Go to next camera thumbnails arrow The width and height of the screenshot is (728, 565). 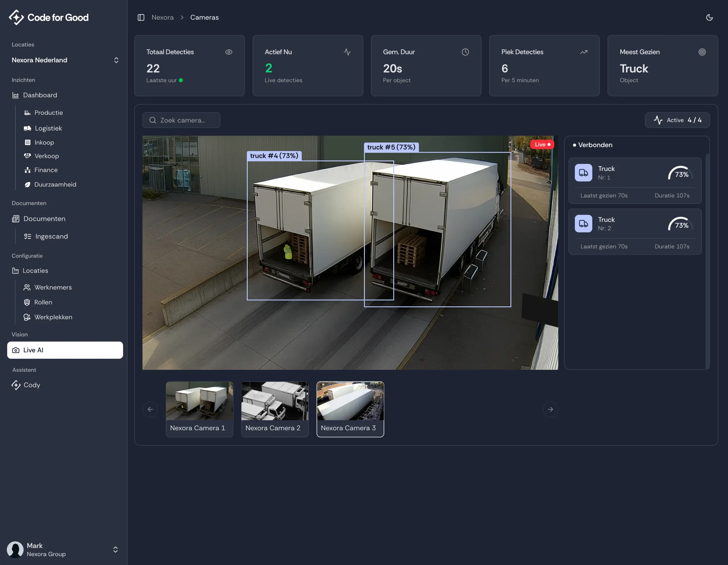pyautogui.click(x=550, y=409)
